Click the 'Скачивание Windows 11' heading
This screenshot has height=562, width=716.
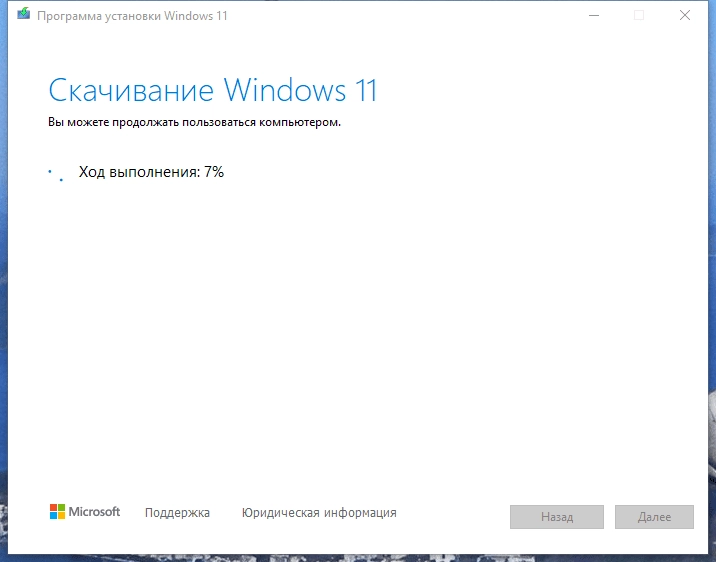tap(213, 90)
